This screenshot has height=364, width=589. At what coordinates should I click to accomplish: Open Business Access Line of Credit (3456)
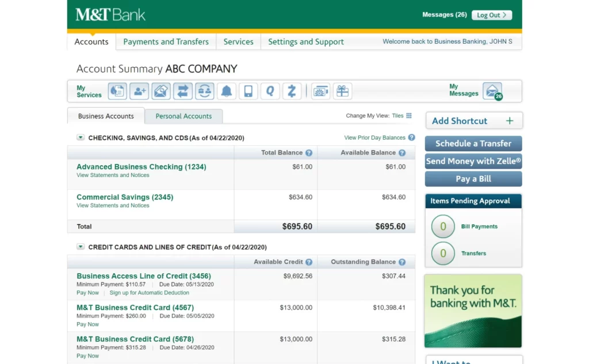(x=143, y=276)
